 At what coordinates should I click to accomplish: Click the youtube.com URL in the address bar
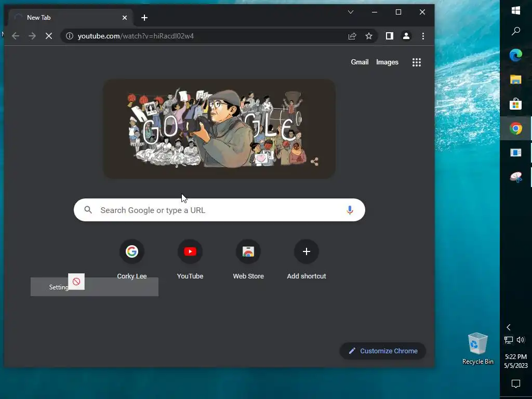coord(136,36)
